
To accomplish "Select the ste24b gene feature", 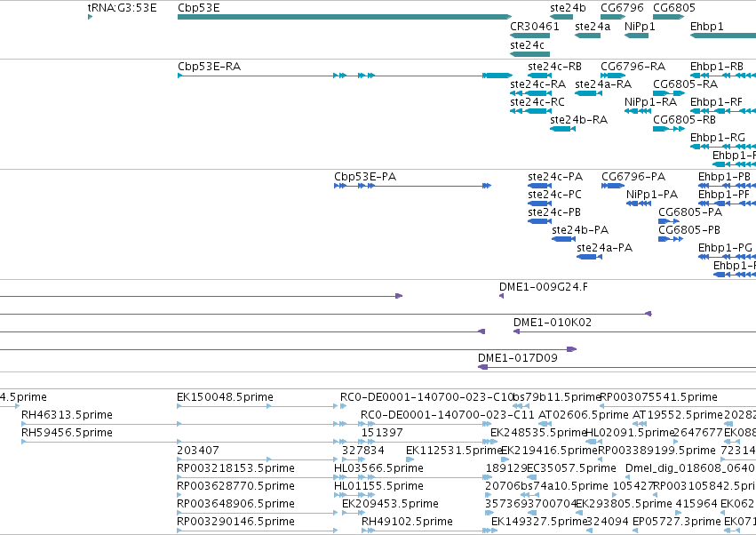I will click(x=561, y=17).
